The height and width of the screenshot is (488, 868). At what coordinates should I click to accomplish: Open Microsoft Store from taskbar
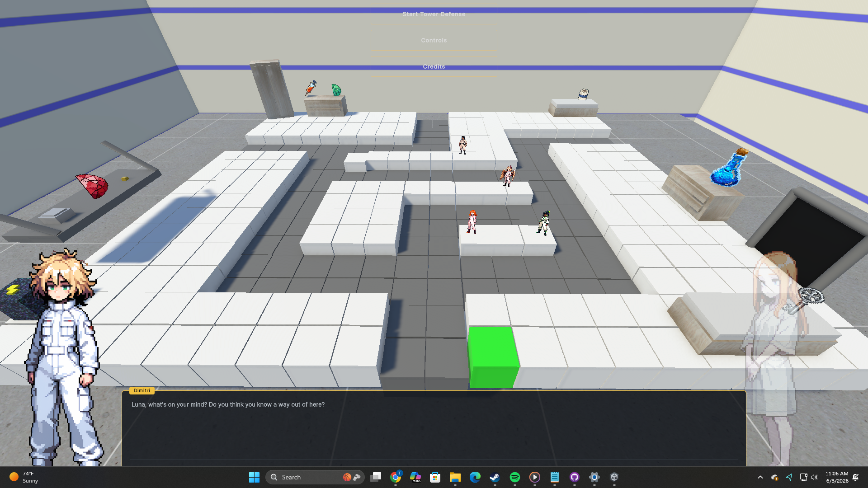[435, 477]
